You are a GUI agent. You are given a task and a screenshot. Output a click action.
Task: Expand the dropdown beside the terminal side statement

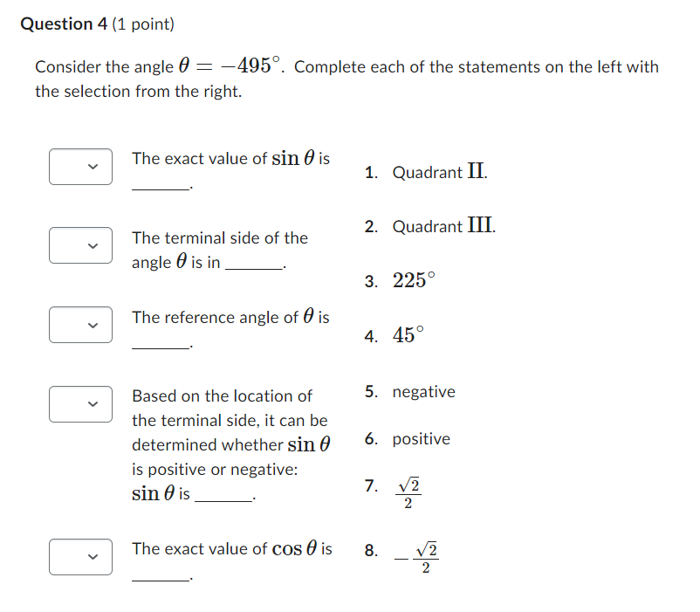pos(80,245)
